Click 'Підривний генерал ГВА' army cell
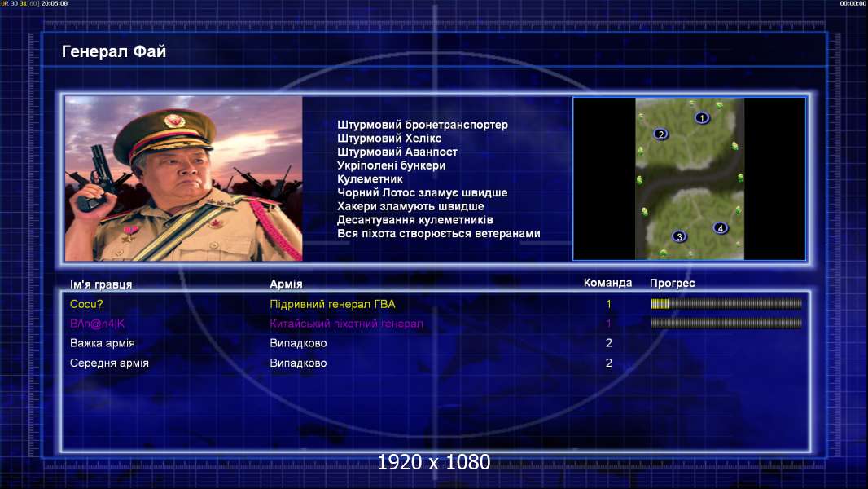 tap(333, 304)
